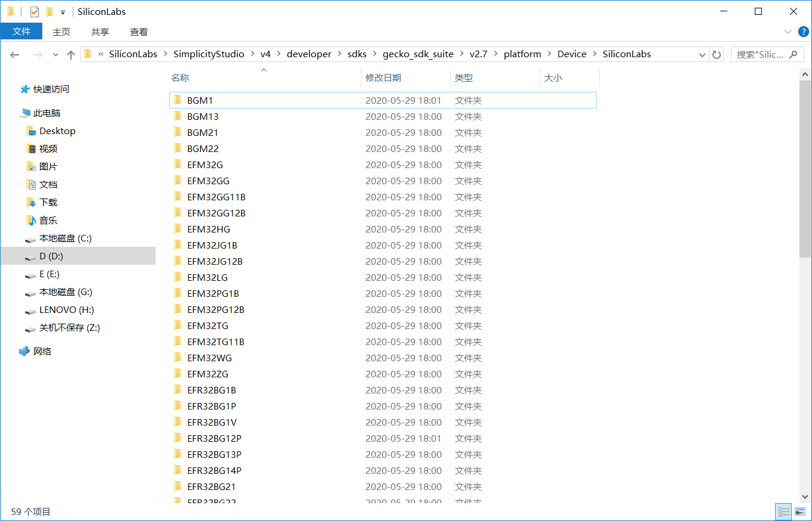The width and height of the screenshot is (812, 521).
Task: Select the EFR32BG12P folder icon
Action: (x=178, y=438)
